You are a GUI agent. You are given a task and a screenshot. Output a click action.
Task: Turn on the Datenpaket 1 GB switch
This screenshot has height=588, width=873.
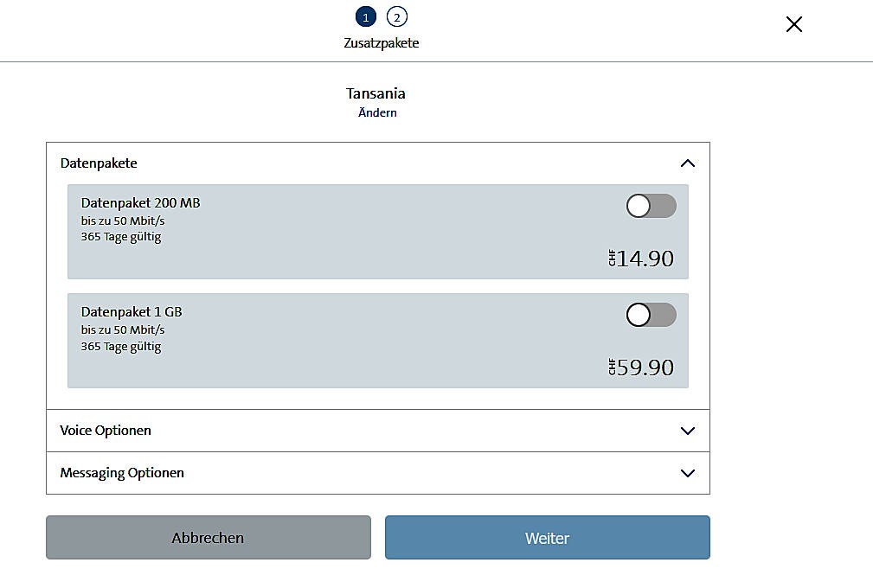[x=651, y=315]
